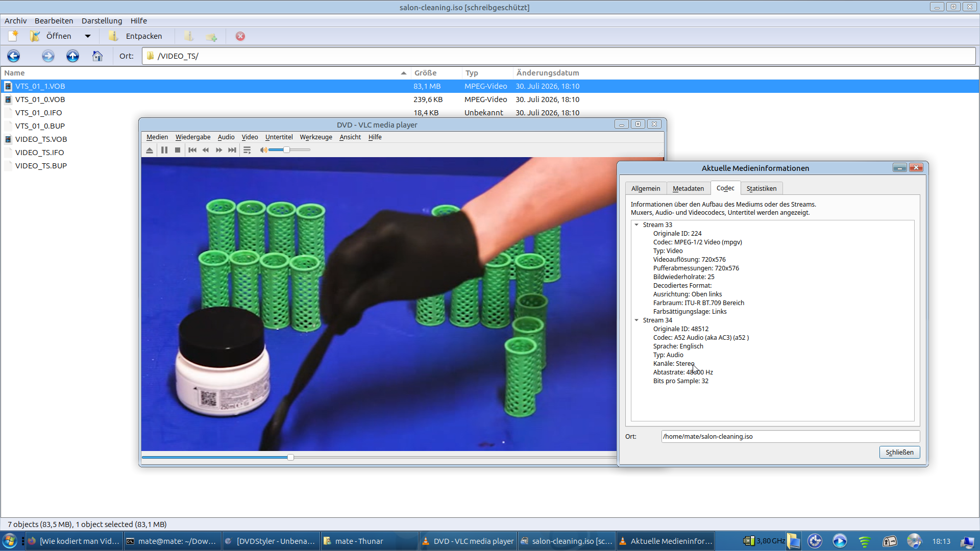Open VLC's Video menu

[250, 137]
